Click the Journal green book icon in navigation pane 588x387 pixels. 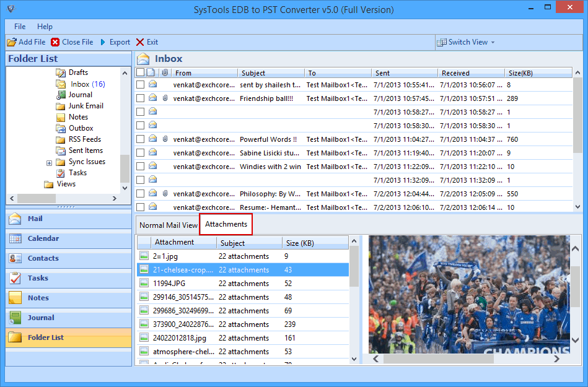click(15, 318)
